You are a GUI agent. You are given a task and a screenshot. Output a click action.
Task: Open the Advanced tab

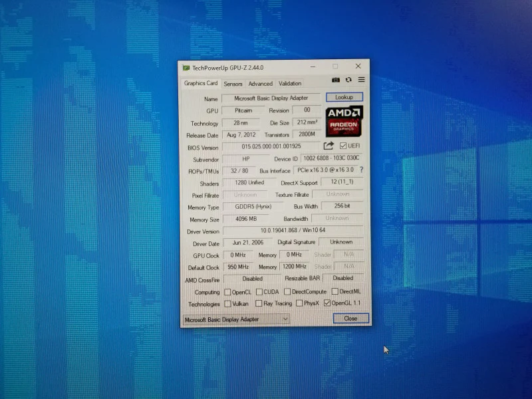260,84
